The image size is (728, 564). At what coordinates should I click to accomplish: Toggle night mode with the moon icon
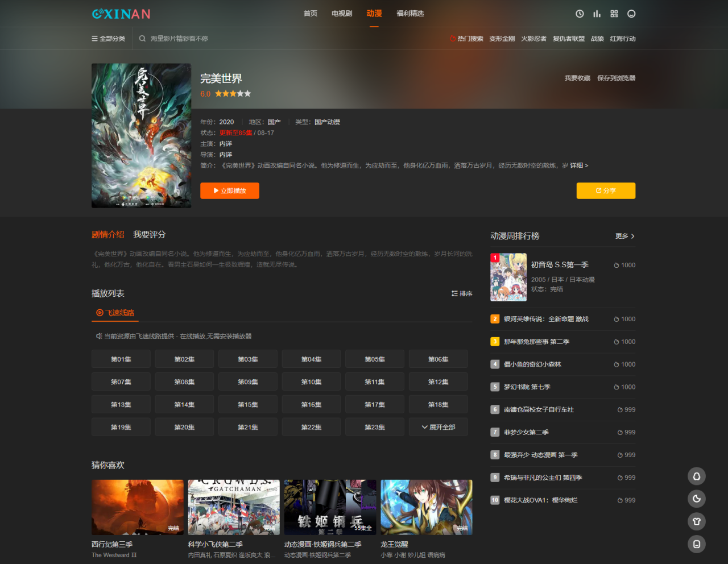click(x=696, y=499)
